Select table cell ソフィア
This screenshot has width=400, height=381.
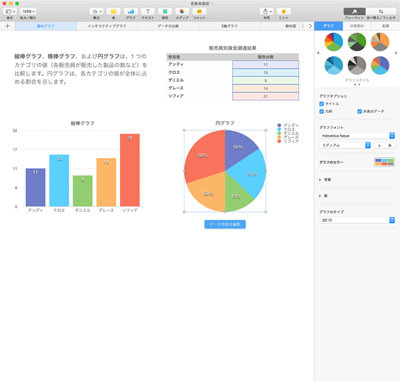(x=200, y=96)
